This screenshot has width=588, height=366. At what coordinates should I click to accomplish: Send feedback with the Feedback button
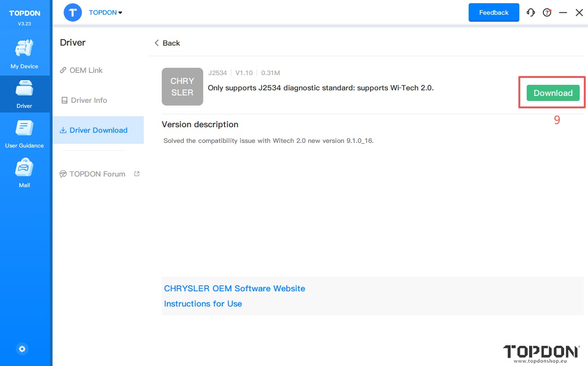494,12
